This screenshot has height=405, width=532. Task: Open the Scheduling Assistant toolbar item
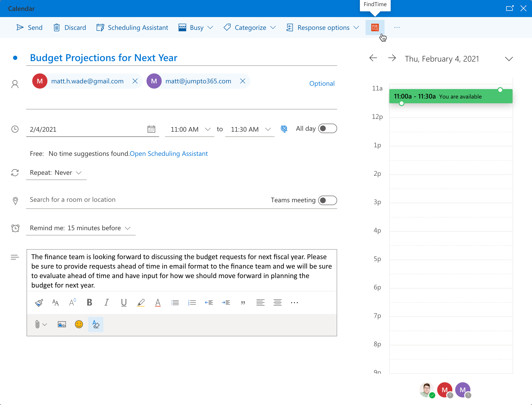point(132,27)
